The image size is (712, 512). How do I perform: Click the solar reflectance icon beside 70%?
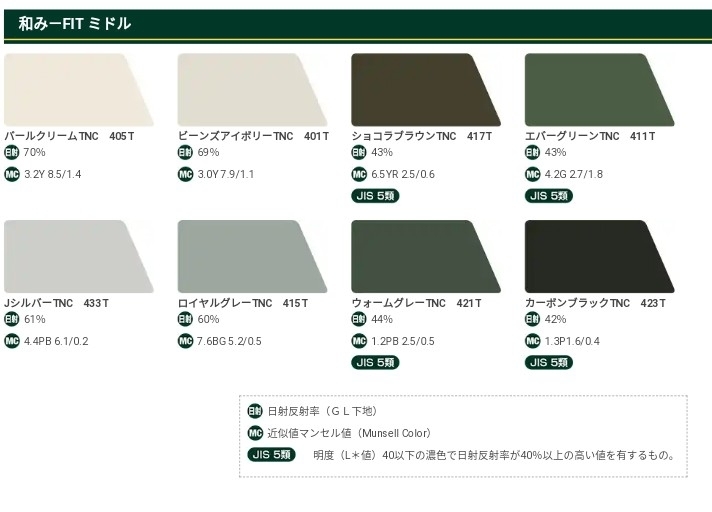tap(12, 153)
